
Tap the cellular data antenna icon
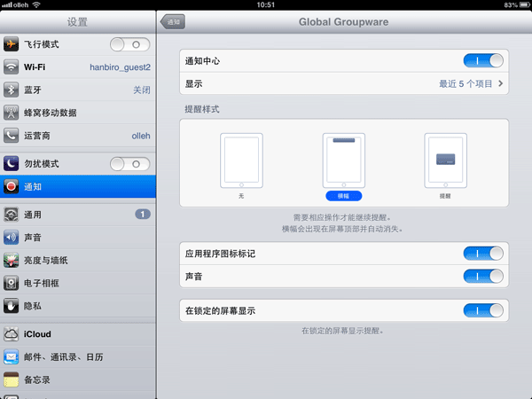(12, 113)
